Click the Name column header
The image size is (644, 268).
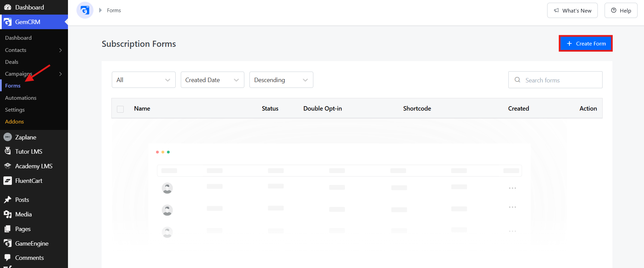(x=142, y=109)
